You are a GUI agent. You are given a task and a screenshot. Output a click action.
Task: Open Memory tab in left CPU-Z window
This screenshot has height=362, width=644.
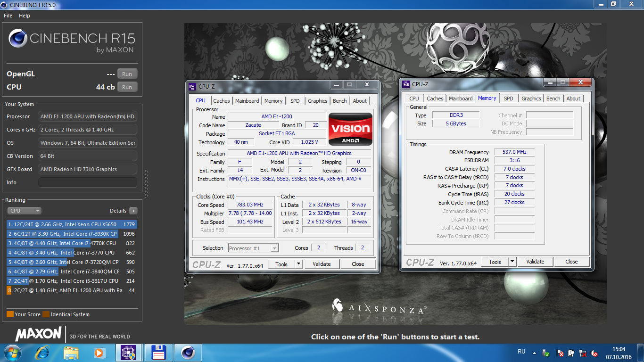273,101
